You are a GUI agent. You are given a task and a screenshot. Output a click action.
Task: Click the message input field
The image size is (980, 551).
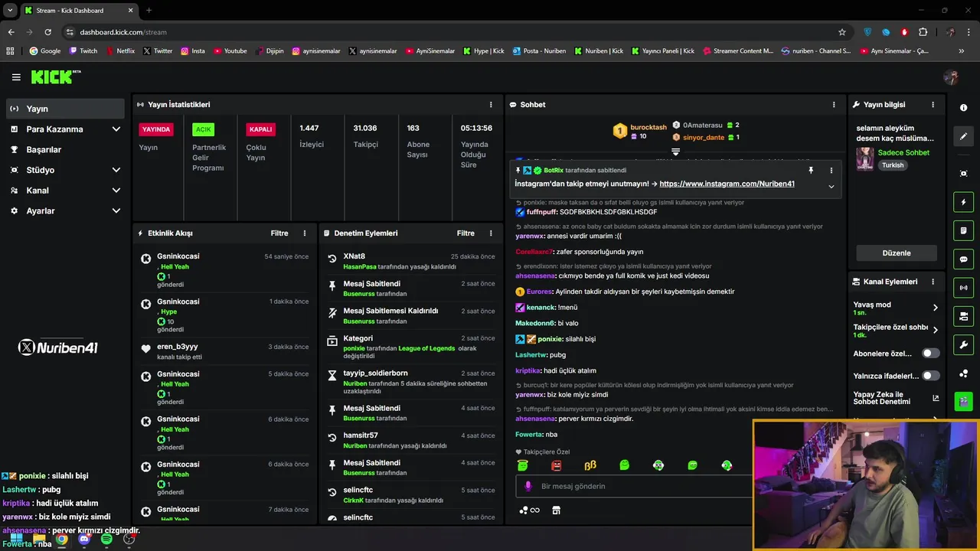coord(635,486)
